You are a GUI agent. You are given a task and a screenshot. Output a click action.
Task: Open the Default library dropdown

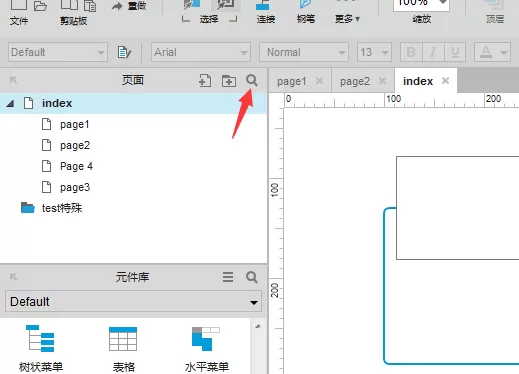133,302
